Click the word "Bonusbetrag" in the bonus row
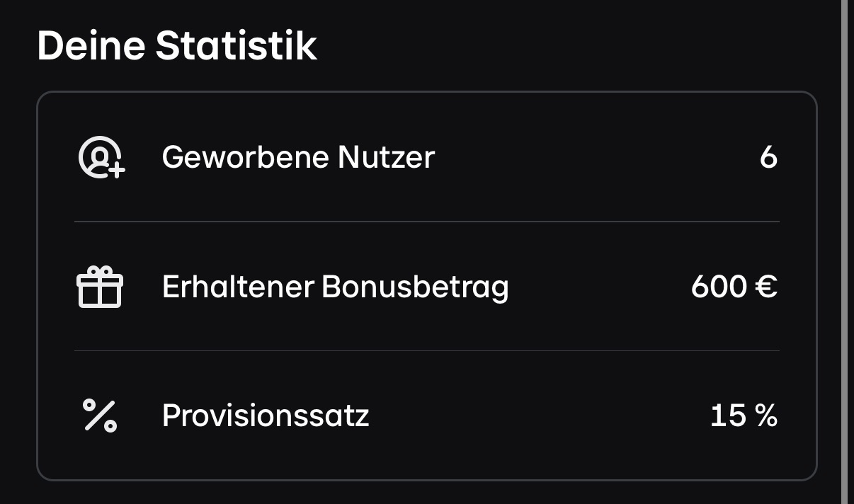This screenshot has width=854, height=504. pyautogui.click(x=416, y=287)
